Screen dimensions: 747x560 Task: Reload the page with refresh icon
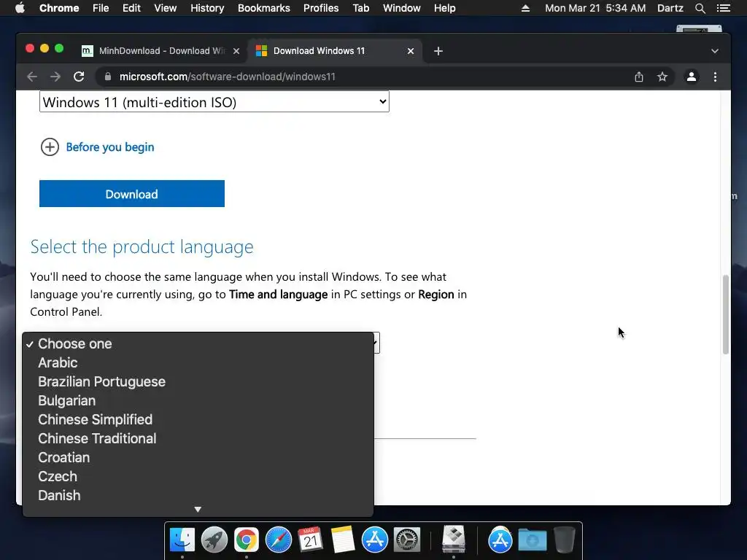pyautogui.click(x=79, y=77)
